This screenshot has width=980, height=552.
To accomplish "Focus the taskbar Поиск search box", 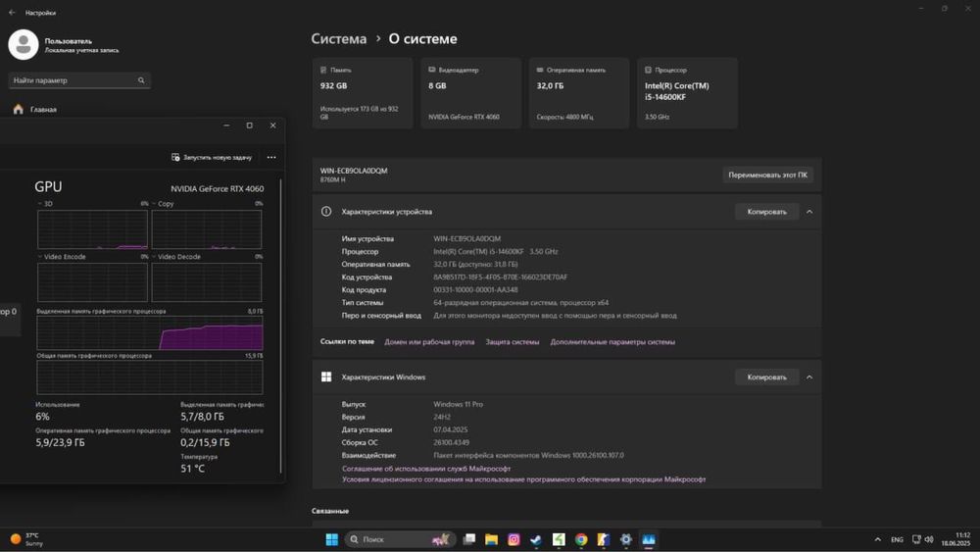I will [400, 539].
